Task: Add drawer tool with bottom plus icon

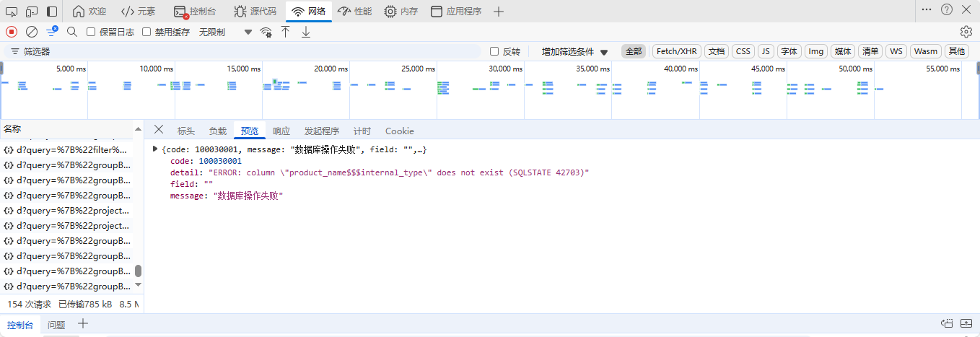Action: (83, 323)
